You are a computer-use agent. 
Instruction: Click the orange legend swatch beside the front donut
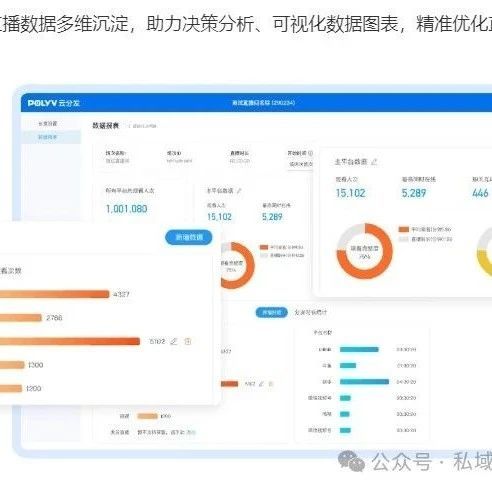pyautogui.click(x=404, y=229)
